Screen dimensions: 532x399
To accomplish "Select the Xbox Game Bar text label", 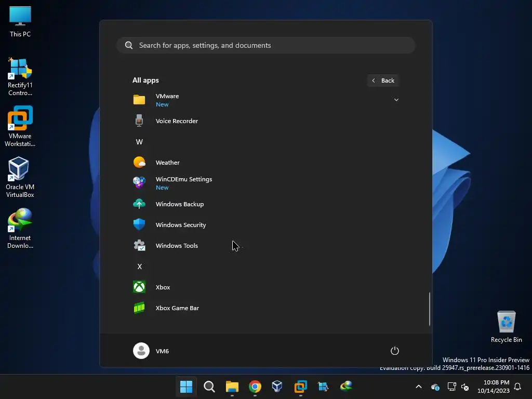I will click(x=177, y=308).
